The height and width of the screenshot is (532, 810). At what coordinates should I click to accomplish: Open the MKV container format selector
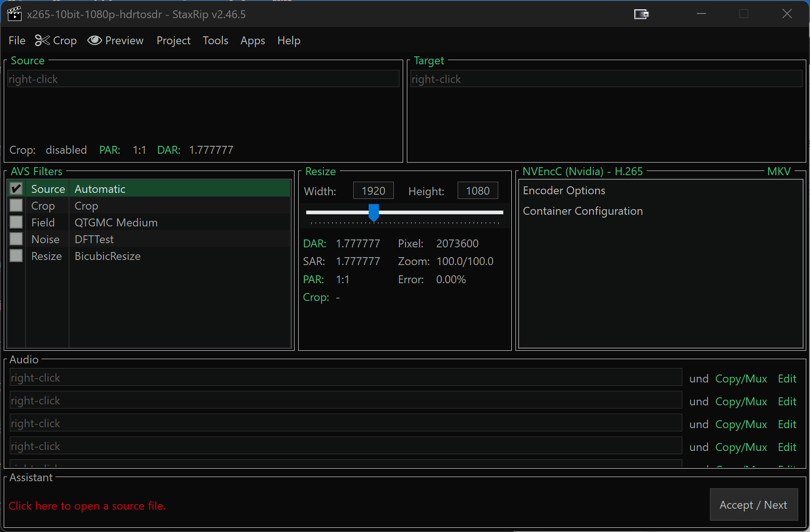click(x=779, y=171)
